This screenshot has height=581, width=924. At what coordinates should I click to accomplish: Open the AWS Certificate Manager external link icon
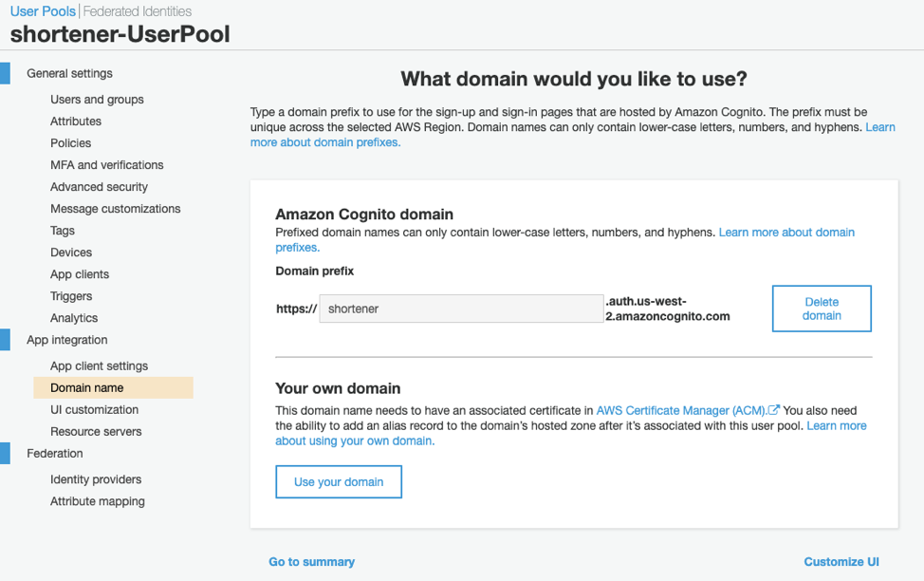774,410
